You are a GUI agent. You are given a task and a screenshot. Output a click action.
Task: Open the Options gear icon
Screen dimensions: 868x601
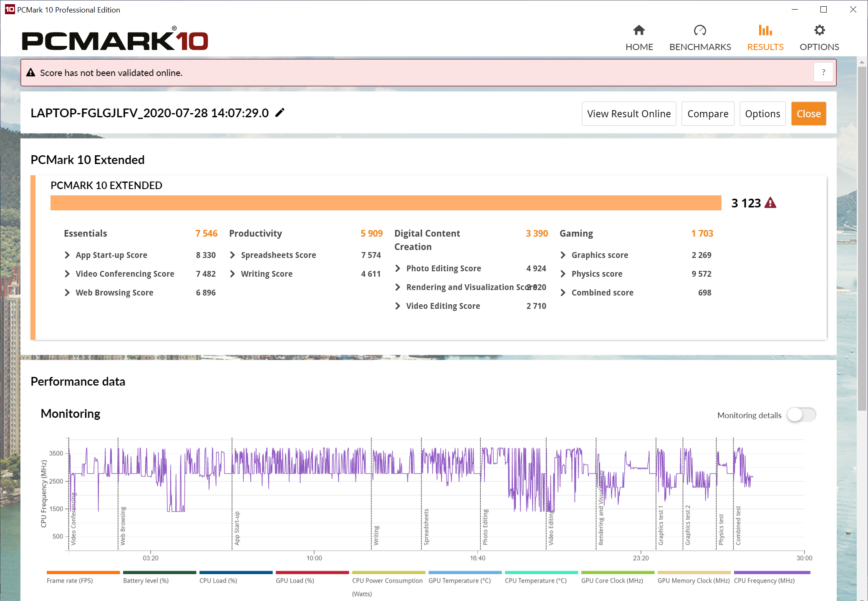coord(819,30)
